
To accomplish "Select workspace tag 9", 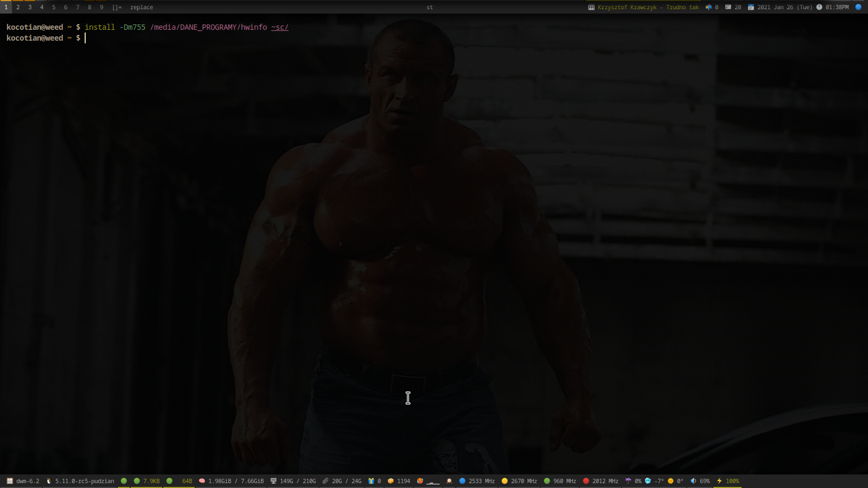I will point(101,7).
